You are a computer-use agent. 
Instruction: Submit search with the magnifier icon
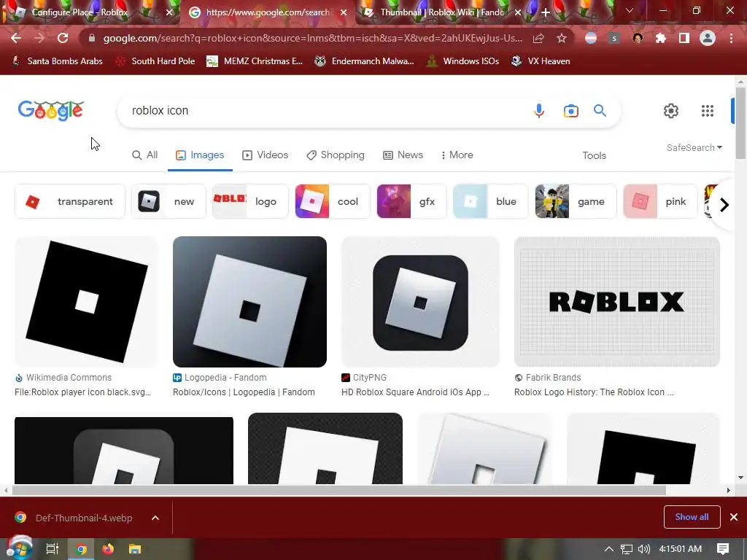(x=600, y=111)
